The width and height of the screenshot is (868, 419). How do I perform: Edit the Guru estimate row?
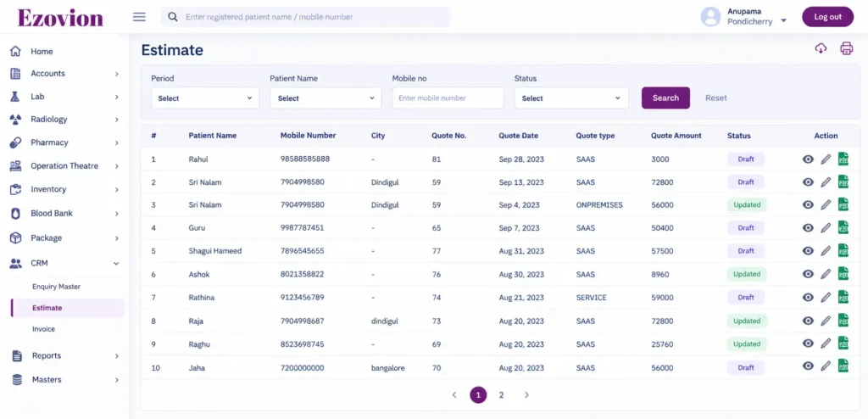(826, 228)
